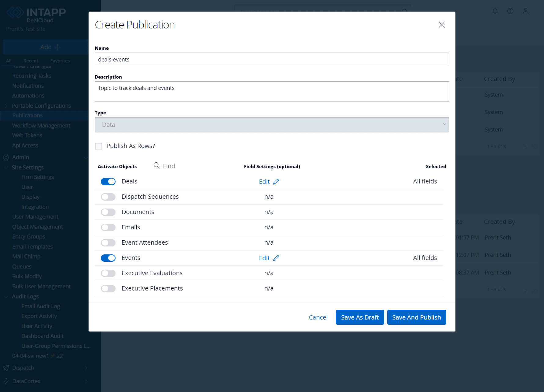The image size is (544, 392).
Task: Collapse the Audit Logs chevron
Action: click(6, 297)
